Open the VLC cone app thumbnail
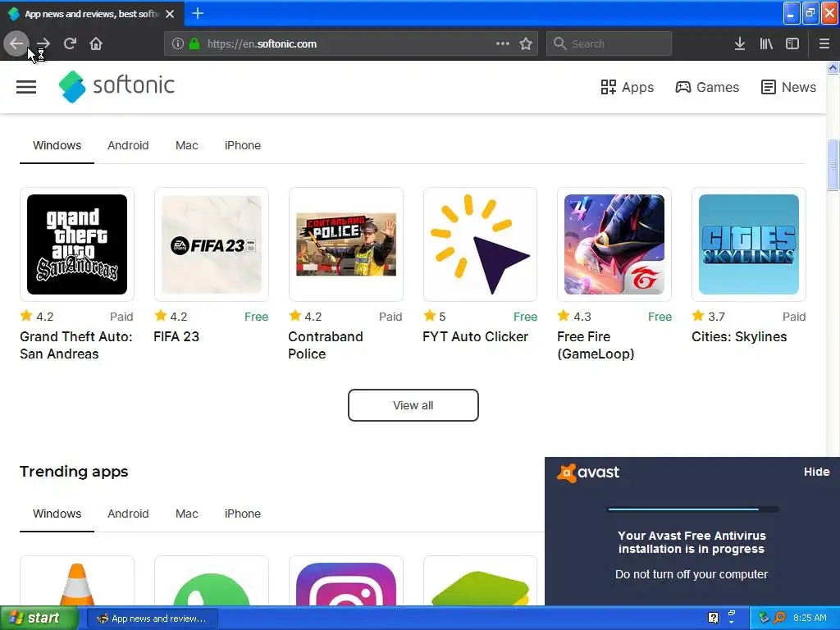 [x=77, y=582]
